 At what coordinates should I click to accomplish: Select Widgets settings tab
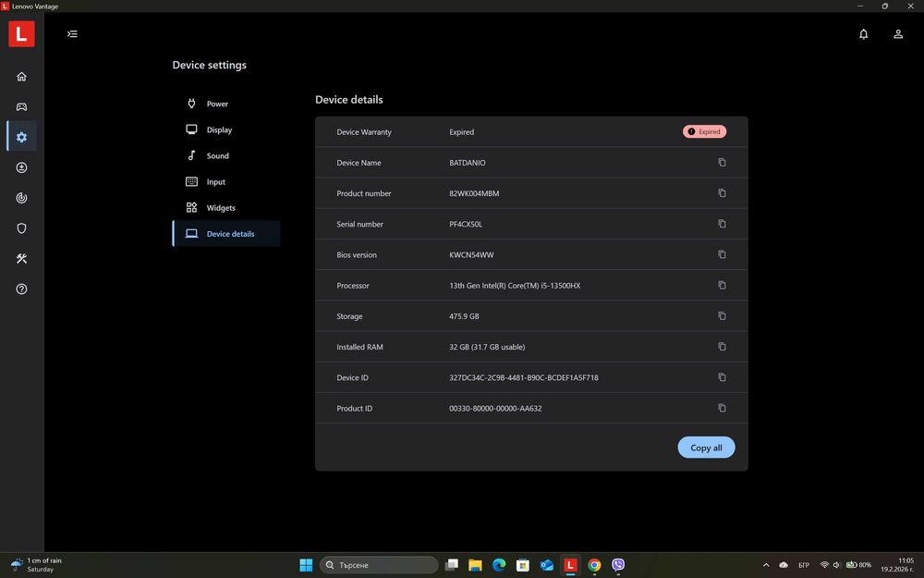pyautogui.click(x=226, y=207)
